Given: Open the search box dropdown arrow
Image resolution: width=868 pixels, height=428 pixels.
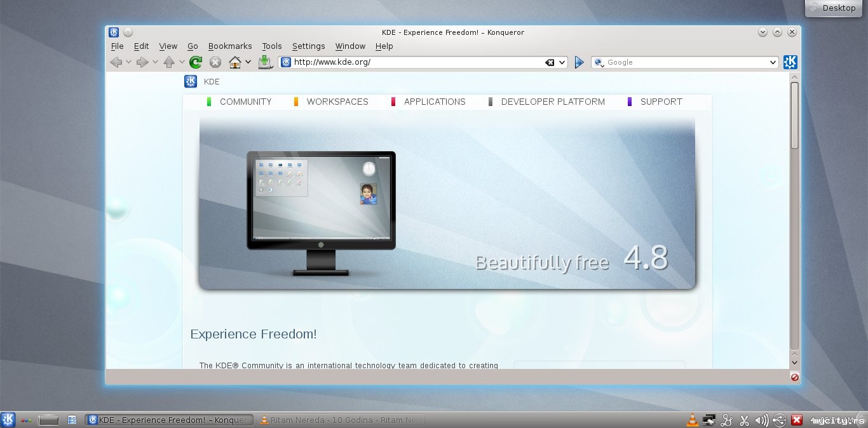Looking at the screenshot, I should (773, 62).
